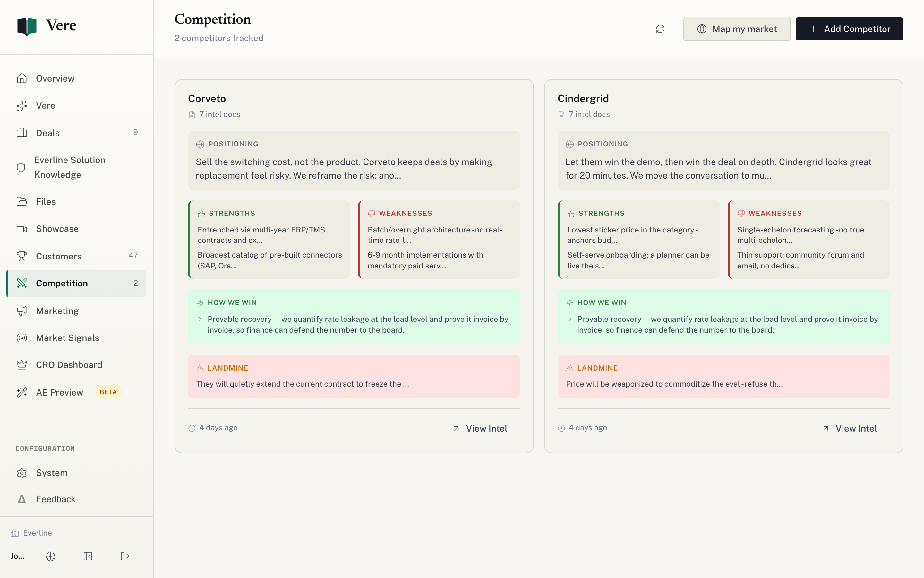
Task: Click the Add Competitor button
Action: coord(849,29)
